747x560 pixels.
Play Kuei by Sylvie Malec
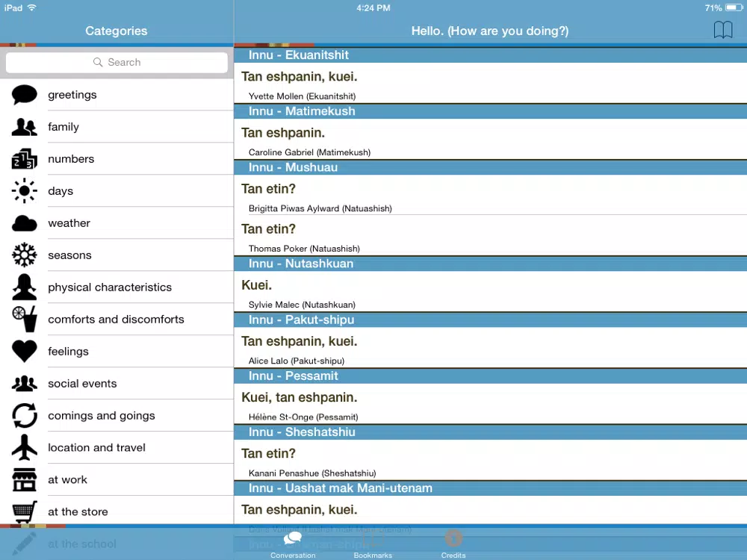coord(490,291)
